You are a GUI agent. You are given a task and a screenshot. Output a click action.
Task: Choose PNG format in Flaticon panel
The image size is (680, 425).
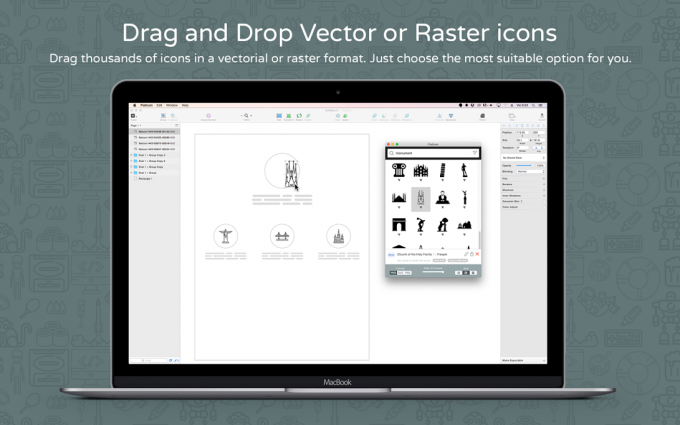click(x=393, y=273)
